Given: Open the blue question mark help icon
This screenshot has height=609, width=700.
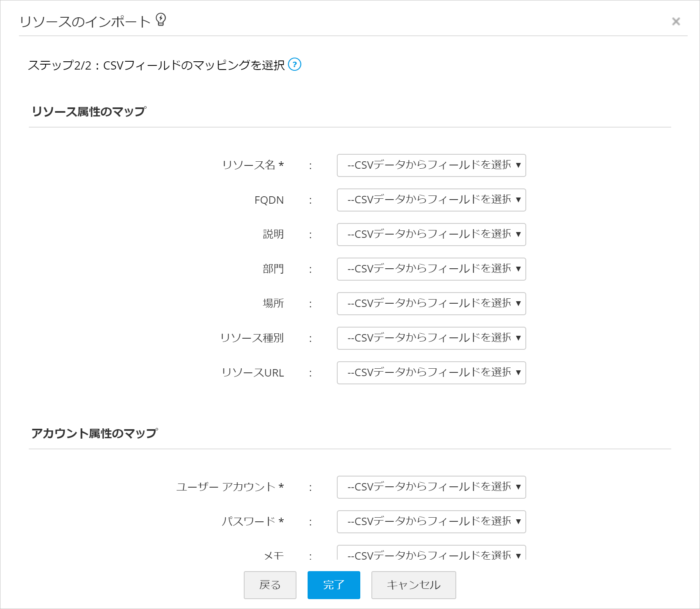Looking at the screenshot, I should coord(294,65).
